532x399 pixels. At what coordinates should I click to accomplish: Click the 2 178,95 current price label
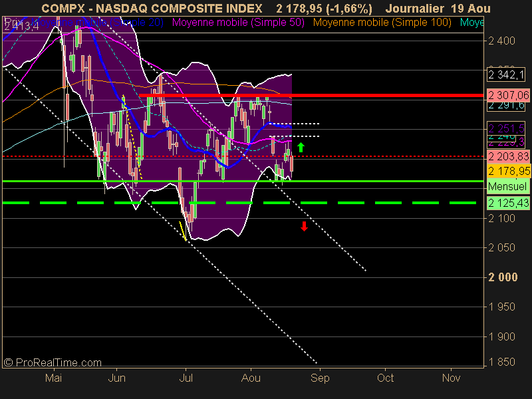(508, 171)
